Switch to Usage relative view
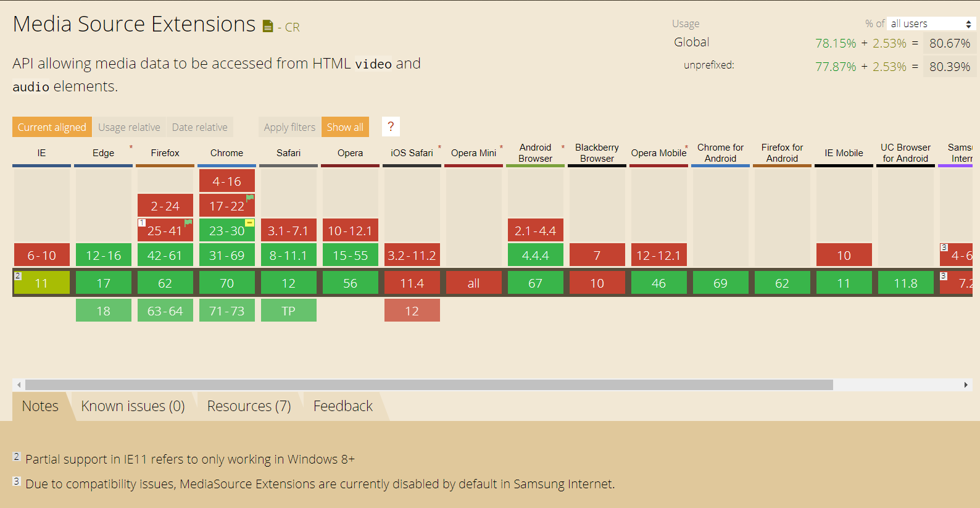The image size is (980, 508). tap(129, 127)
